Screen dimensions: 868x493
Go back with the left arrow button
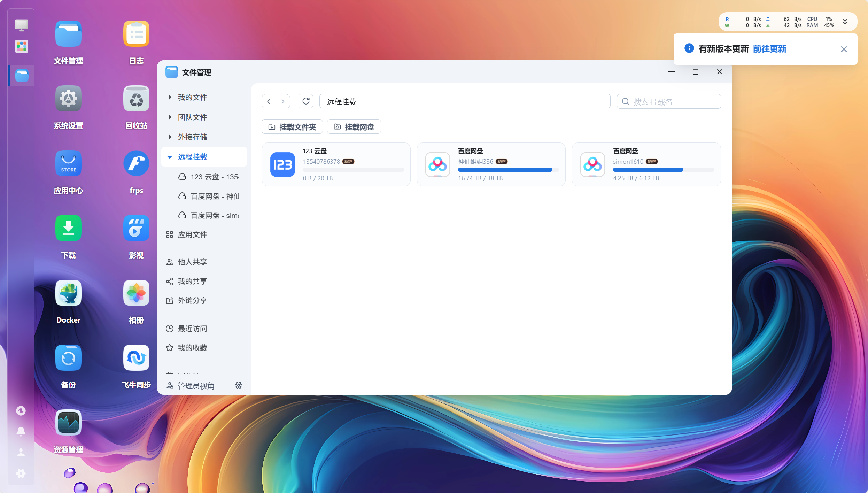(269, 101)
